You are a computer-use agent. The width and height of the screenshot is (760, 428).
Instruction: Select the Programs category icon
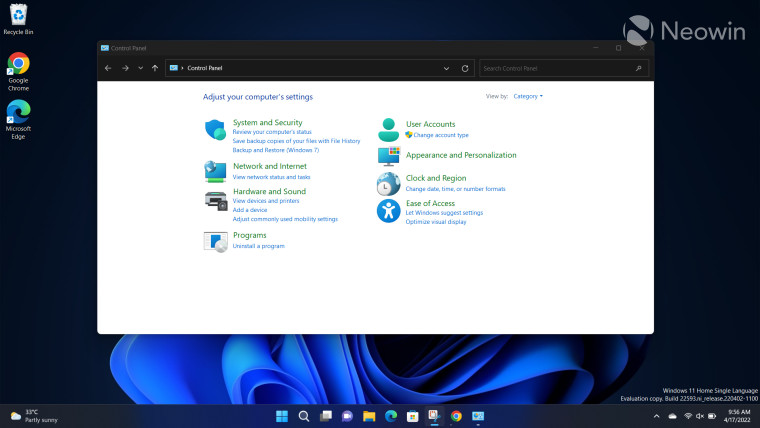(x=215, y=240)
